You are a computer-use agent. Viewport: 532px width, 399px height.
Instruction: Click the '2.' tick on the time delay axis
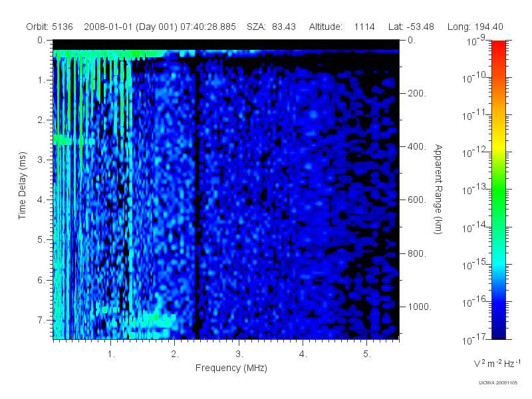pyautogui.click(x=41, y=120)
